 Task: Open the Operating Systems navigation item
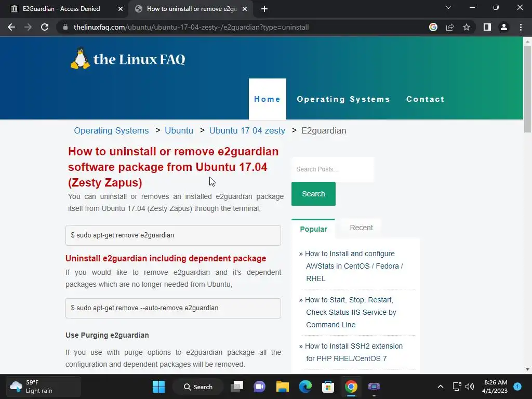[x=343, y=99]
